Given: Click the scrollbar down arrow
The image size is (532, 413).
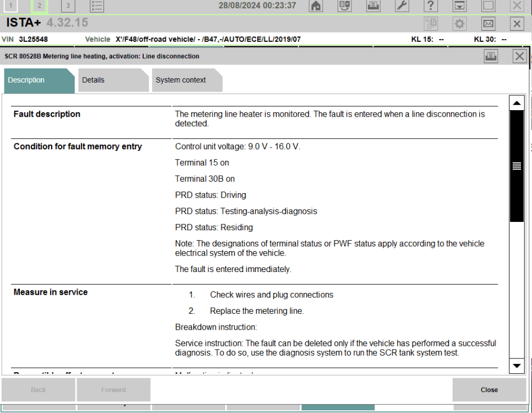Looking at the screenshot, I should coord(517,366).
